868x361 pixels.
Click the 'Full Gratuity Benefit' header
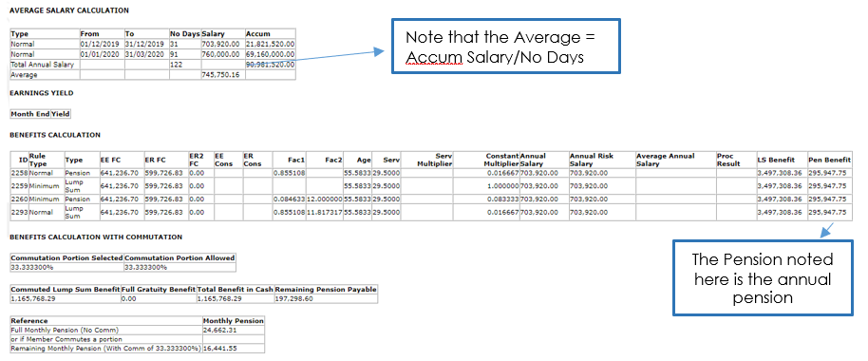(158, 290)
